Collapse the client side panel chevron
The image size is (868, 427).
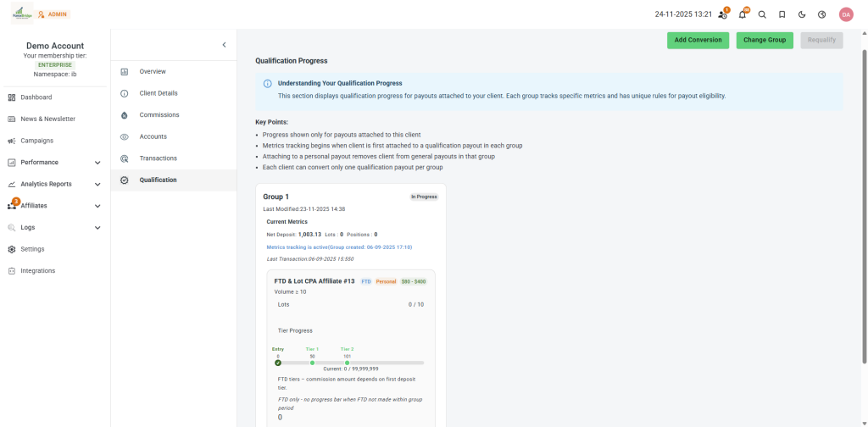tap(224, 45)
